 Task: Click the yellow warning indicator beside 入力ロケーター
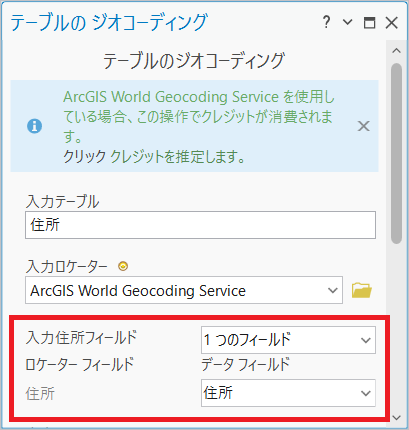123,266
